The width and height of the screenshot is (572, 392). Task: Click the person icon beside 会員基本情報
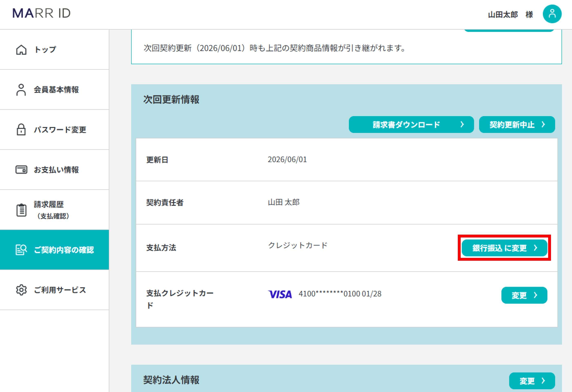(21, 90)
